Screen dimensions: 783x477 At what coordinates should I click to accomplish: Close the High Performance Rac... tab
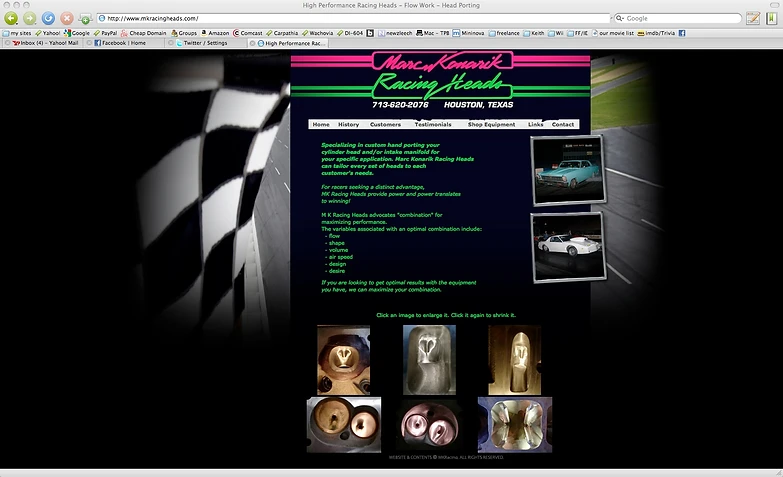pyautogui.click(x=252, y=43)
